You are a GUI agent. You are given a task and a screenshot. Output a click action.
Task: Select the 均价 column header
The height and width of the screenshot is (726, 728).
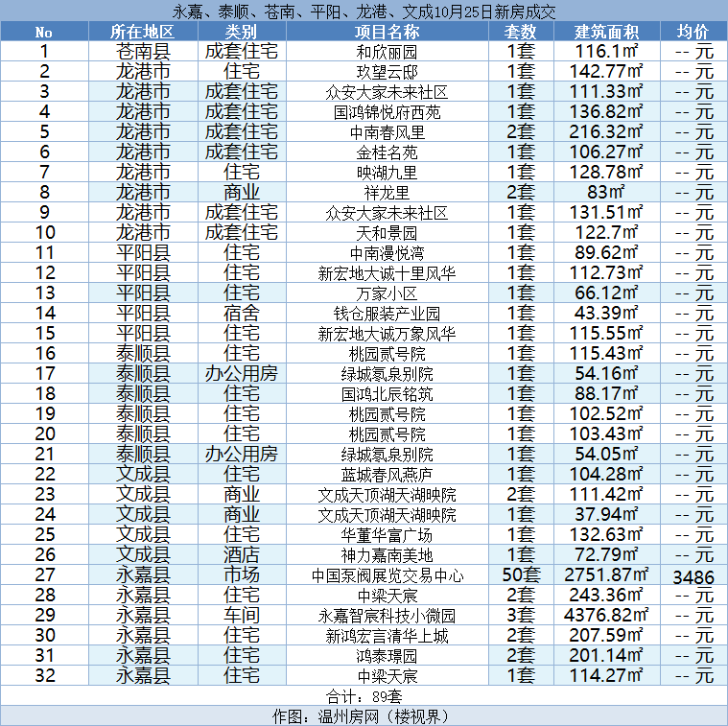tap(693, 31)
